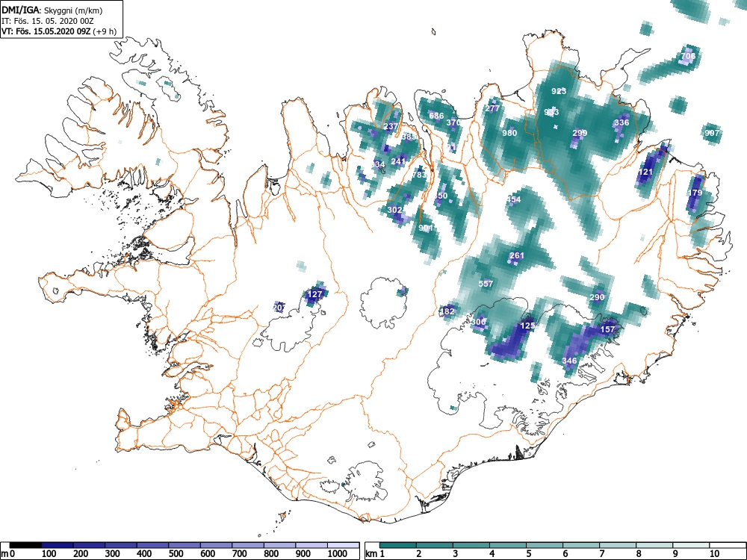Select the 8–9 km pale teal legend swatch

pos(654,545)
